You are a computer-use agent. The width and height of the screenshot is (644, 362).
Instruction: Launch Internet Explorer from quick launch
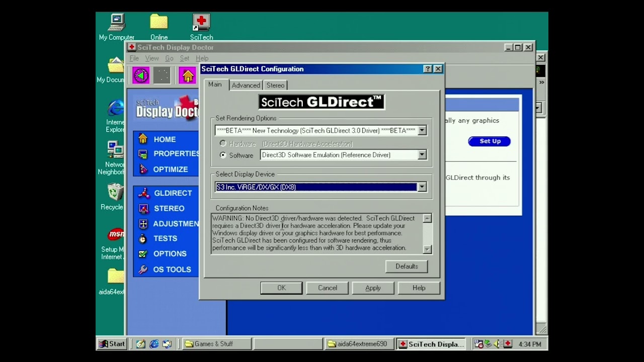pos(154,344)
